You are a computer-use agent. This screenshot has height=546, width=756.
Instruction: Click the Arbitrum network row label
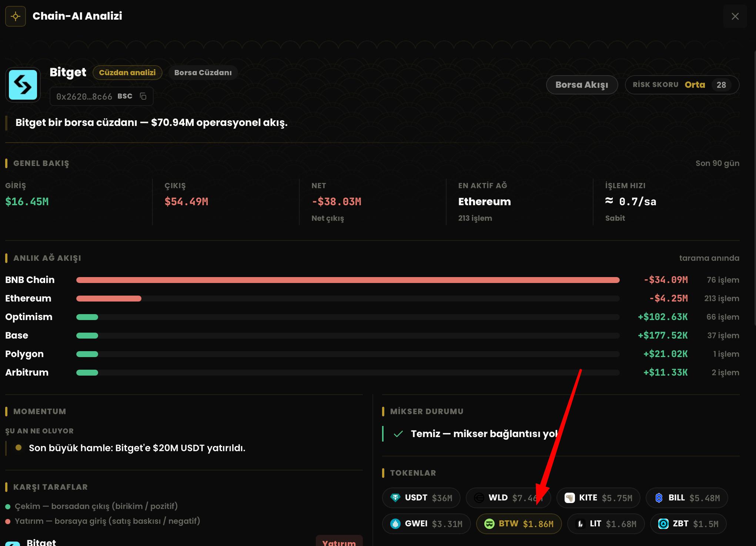click(27, 373)
